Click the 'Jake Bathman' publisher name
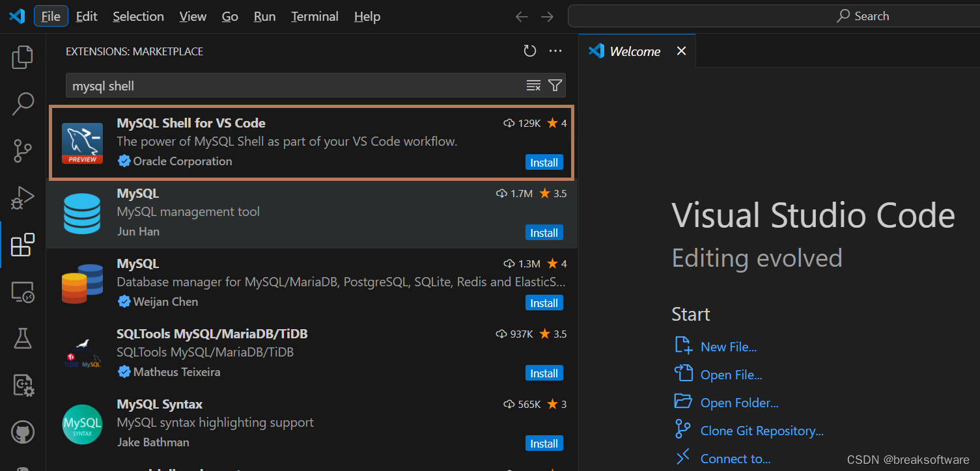 (153, 442)
